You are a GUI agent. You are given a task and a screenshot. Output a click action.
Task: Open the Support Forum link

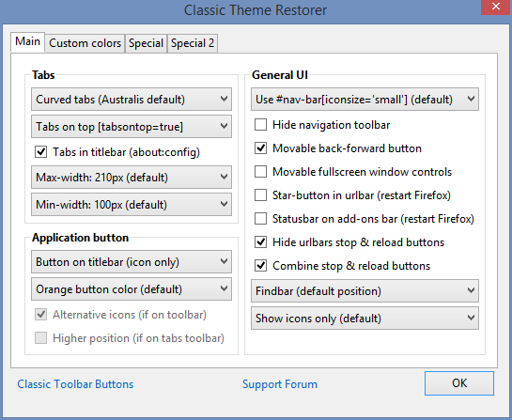pos(280,384)
